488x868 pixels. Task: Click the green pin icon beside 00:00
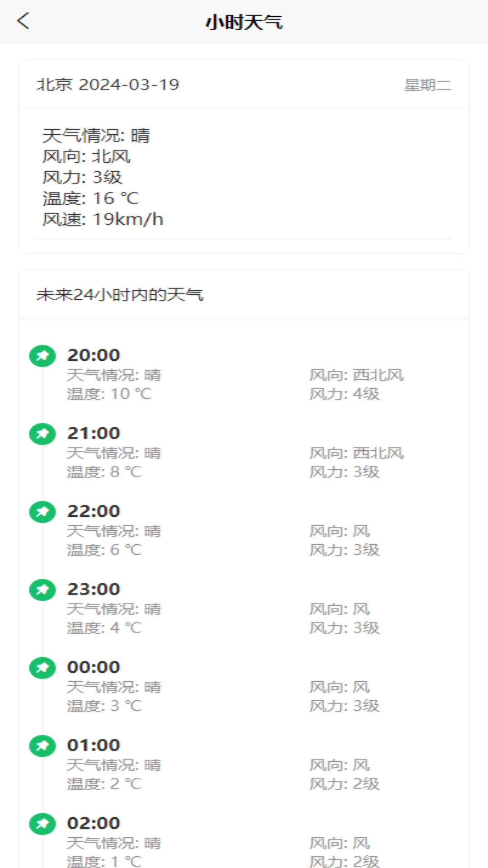[42, 668]
